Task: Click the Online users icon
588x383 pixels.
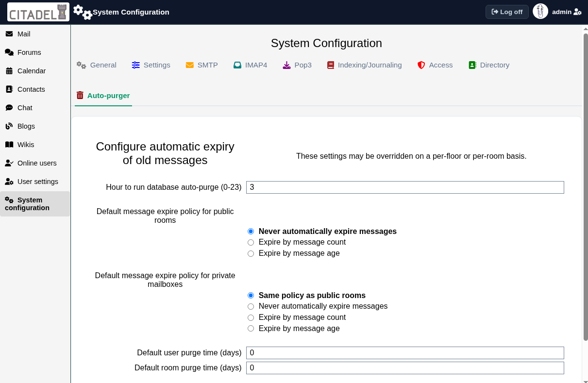Action: pos(9,163)
